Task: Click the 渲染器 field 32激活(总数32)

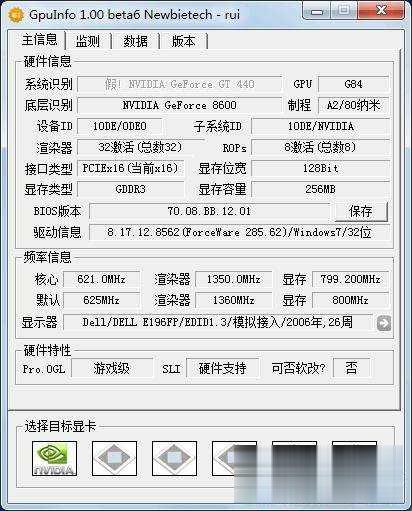Action: (140, 147)
